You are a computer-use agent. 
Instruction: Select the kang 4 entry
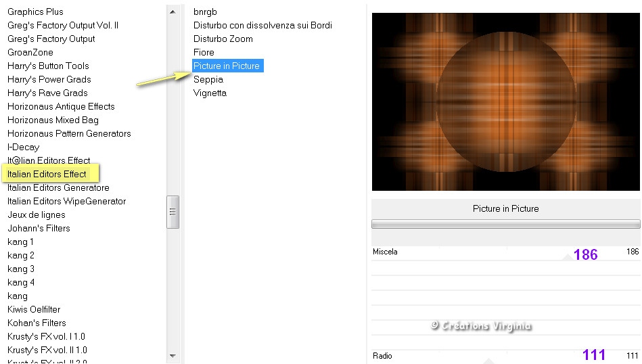click(x=21, y=282)
